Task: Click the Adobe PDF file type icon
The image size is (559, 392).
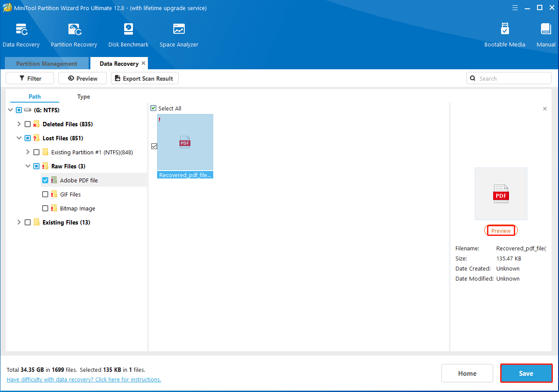Action: tap(54, 180)
